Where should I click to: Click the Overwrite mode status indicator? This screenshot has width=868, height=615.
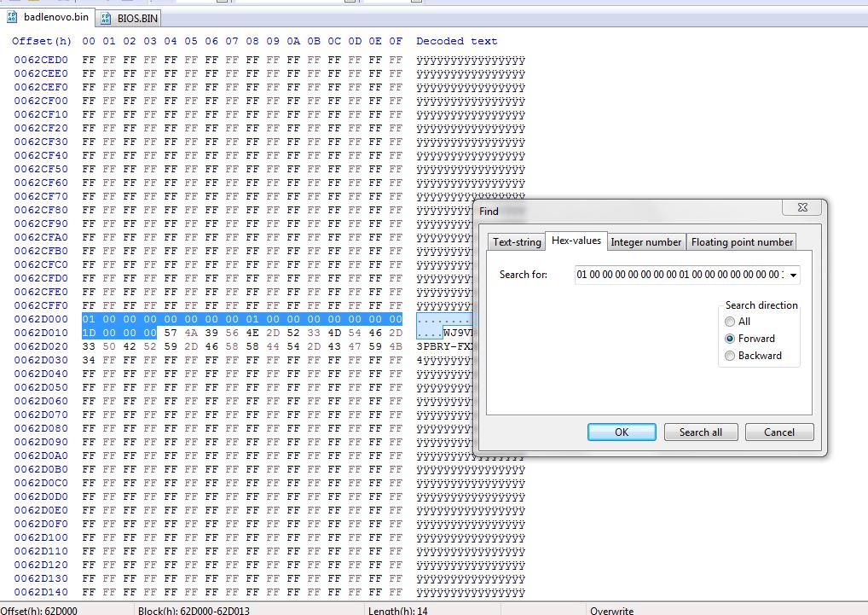pos(611,611)
